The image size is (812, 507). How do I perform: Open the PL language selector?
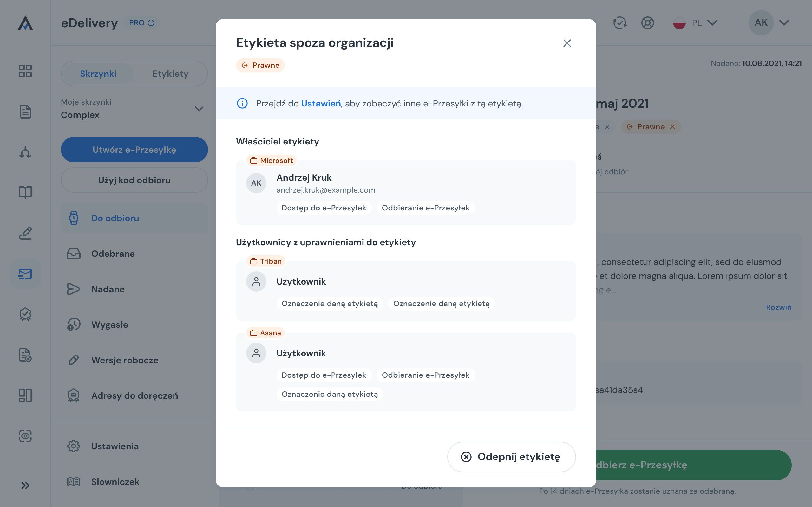pos(696,23)
